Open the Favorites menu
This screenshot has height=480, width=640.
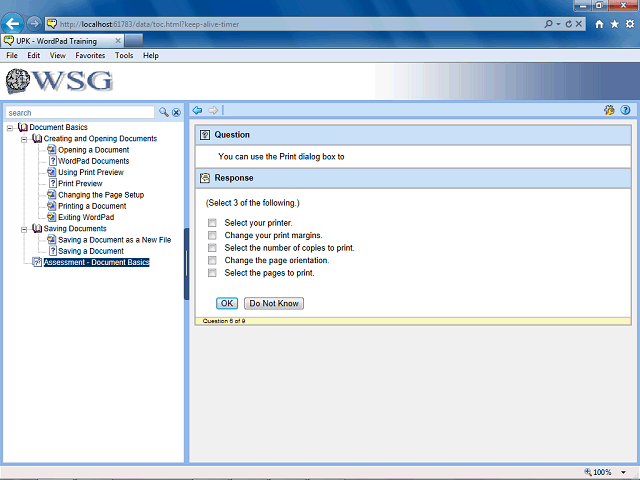point(90,56)
